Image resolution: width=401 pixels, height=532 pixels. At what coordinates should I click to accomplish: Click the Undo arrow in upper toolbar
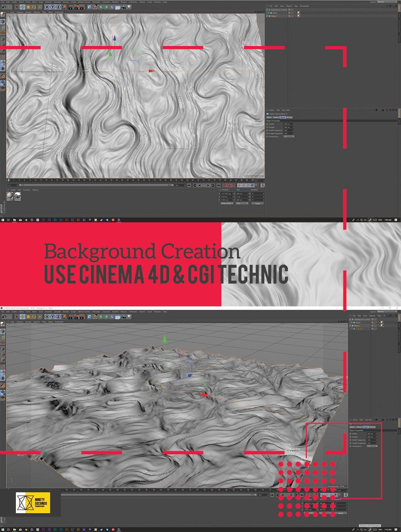pyautogui.click(x=4, y=7)
